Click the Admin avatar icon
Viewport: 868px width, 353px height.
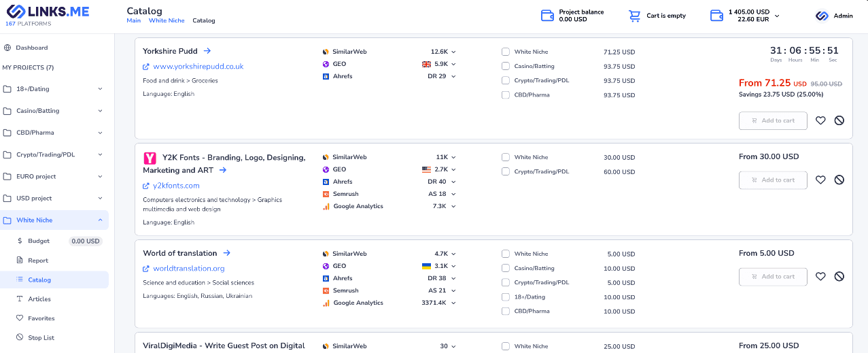822,16
